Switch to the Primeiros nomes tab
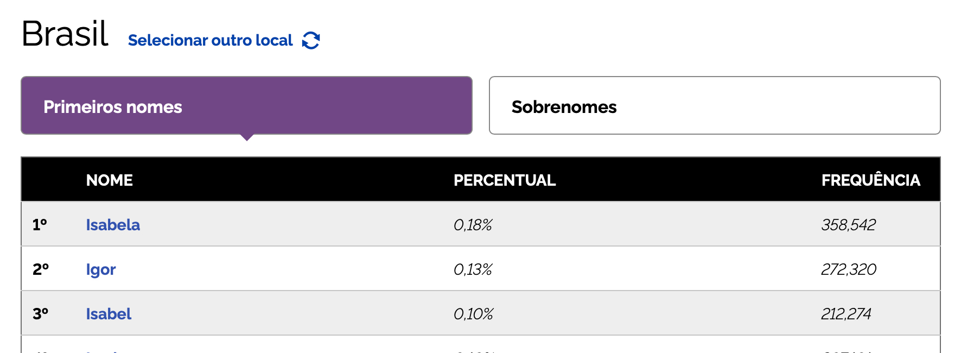The height and width of the screenshot is (353, 980). point(246,105)
